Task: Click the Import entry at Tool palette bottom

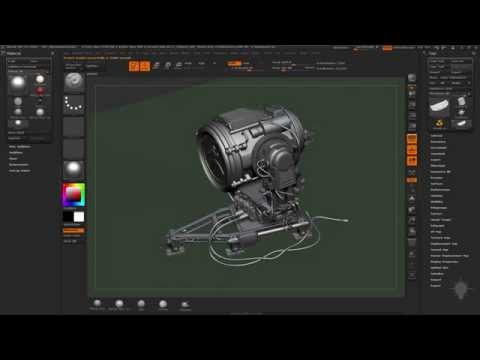Action: coord(435,280)
